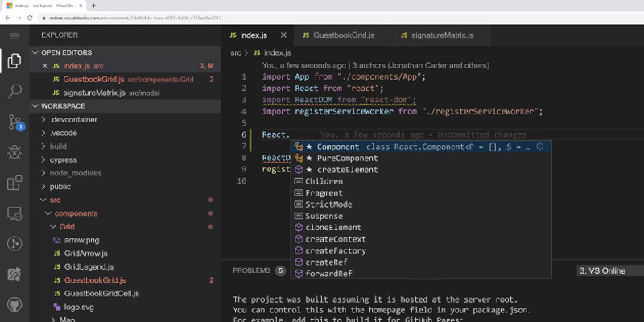Show details info icon for Component suggestion
Screen dimensions: 644x322
(539, 147)
